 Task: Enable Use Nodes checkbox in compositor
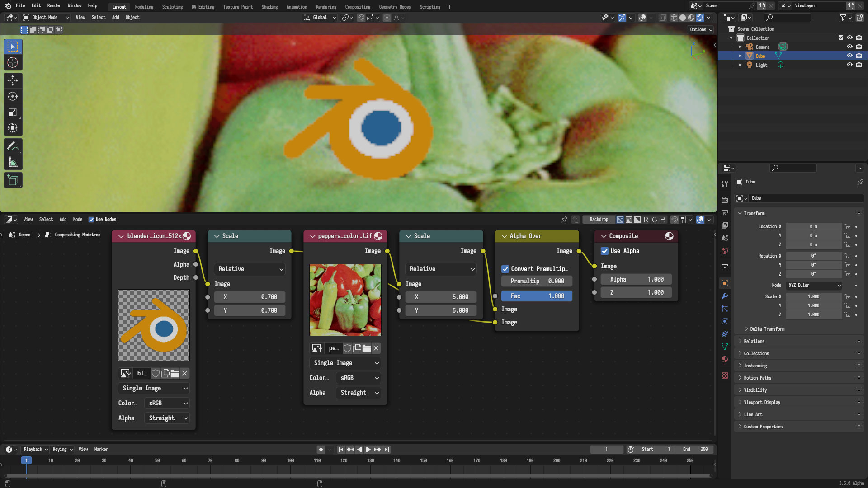click(90, 219)
